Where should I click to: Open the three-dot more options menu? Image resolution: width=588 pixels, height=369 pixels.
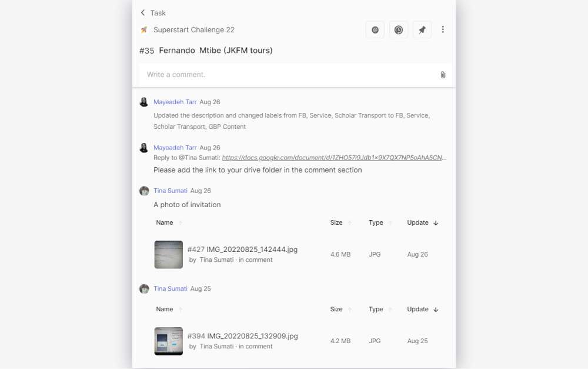[443, 30]
